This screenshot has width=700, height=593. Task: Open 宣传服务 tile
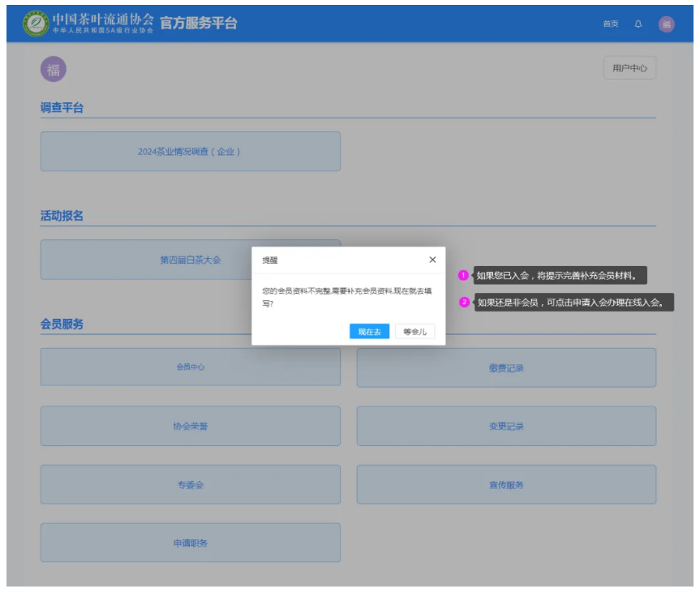pyautogui.click(x=506, y=485)
